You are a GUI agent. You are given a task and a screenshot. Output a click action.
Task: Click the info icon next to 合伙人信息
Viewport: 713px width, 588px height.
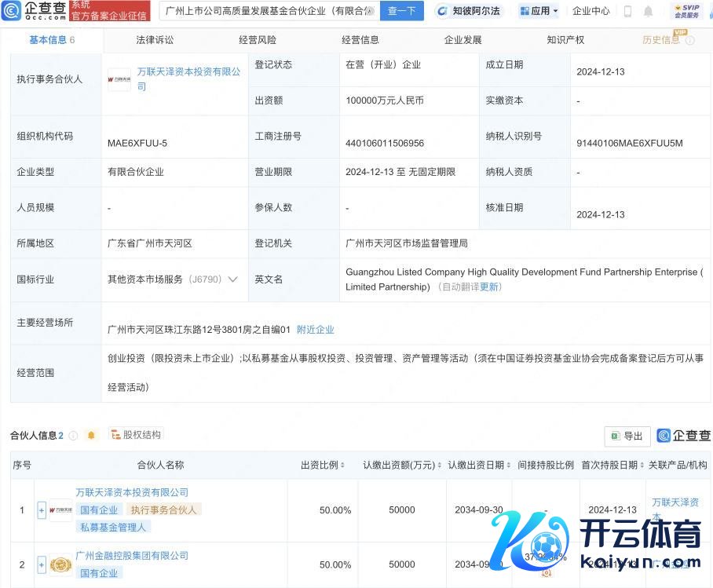(x=73, y=435)
